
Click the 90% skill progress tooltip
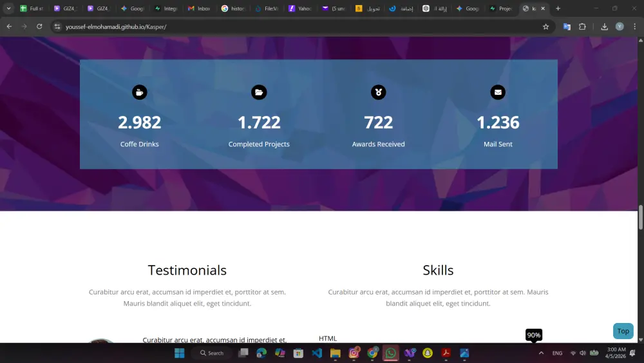point(533,335)
